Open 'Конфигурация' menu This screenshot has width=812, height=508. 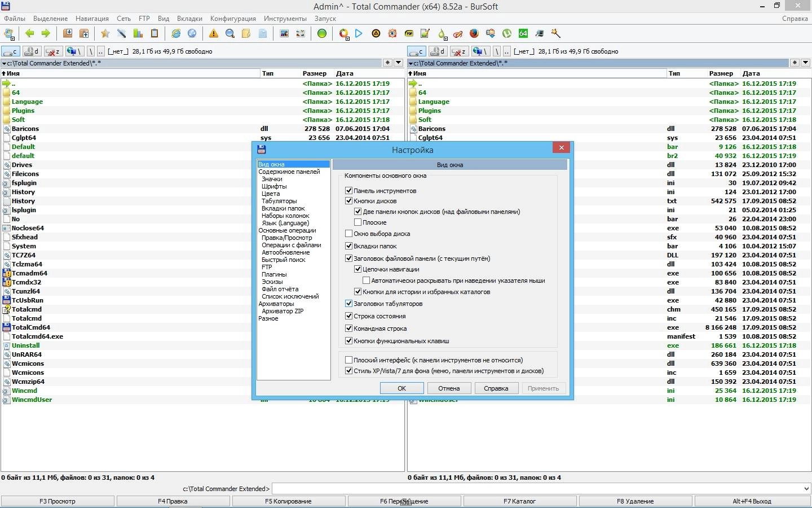233,19
